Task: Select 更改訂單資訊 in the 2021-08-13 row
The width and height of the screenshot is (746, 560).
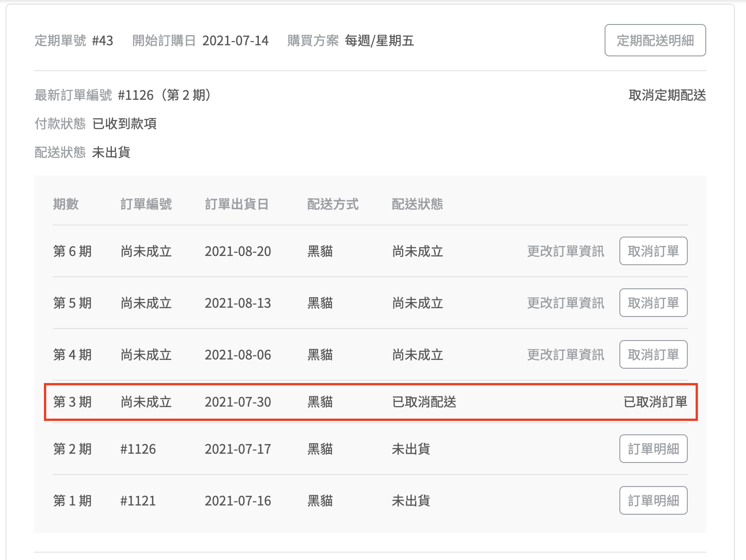Action: (x=565, y=303)
